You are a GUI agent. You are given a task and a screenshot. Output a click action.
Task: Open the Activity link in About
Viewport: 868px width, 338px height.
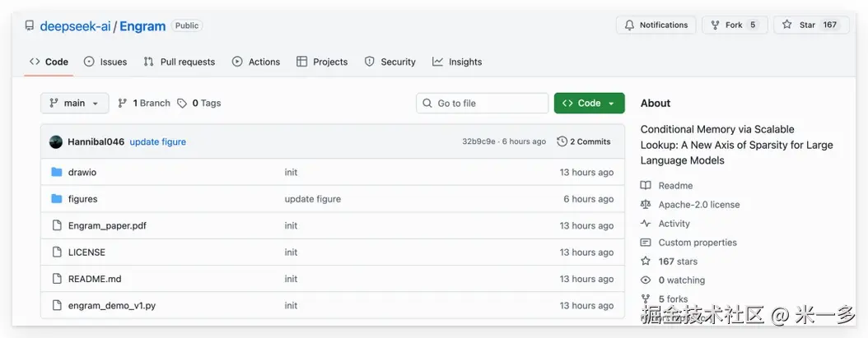pos(674,224)
